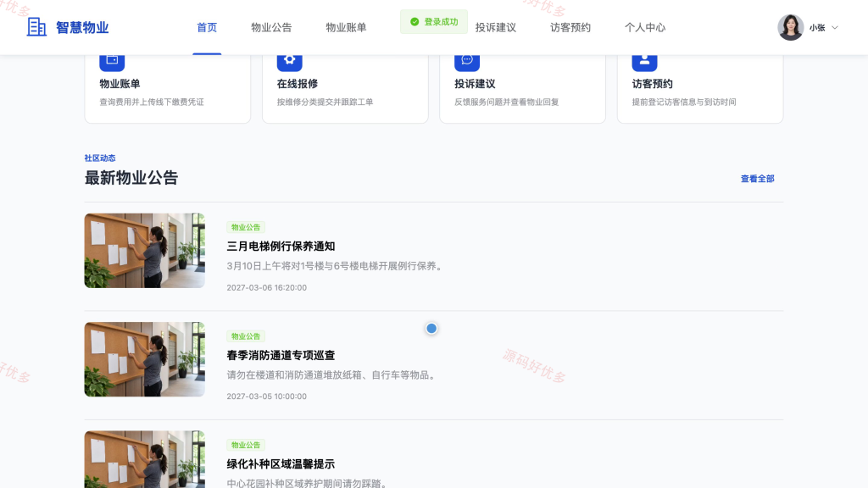Click timestamp 2027-03-05 10:00:00
Viewport: 868px width, 488px height.
point(266,396)
